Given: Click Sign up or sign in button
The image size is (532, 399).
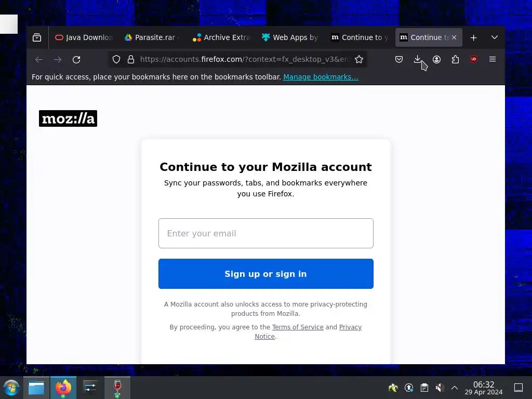Looking at the screenshot, I should point(265,274).
